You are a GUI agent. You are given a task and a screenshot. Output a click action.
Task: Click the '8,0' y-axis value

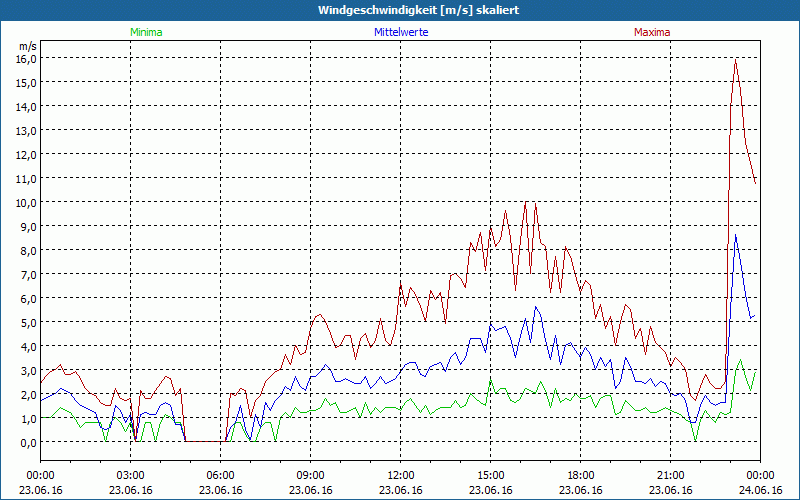(x=30, y=250)
